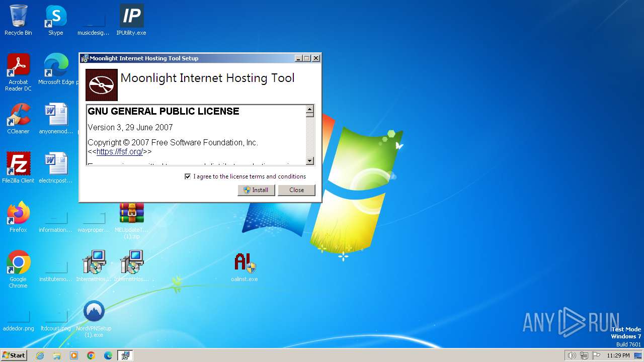The height and width of the screenshot is (362, 644).
Task: Select the wayproper desktop file
Action: pos(94,221)
